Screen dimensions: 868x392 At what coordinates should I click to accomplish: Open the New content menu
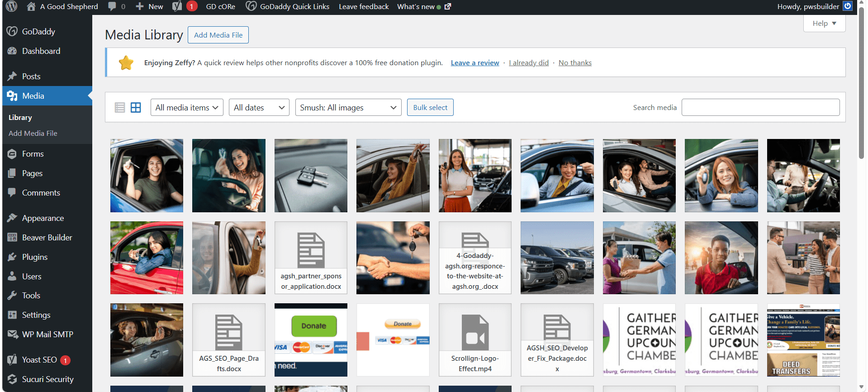(x=149, y=6)
